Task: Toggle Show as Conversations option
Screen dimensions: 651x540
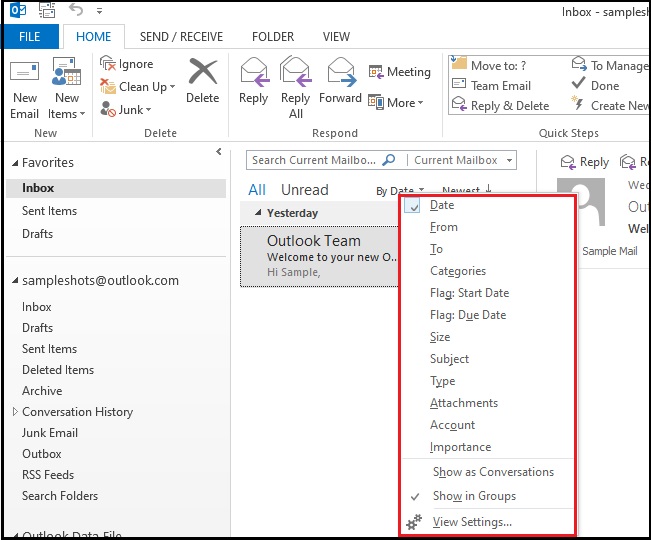Action: coord(492,472)
